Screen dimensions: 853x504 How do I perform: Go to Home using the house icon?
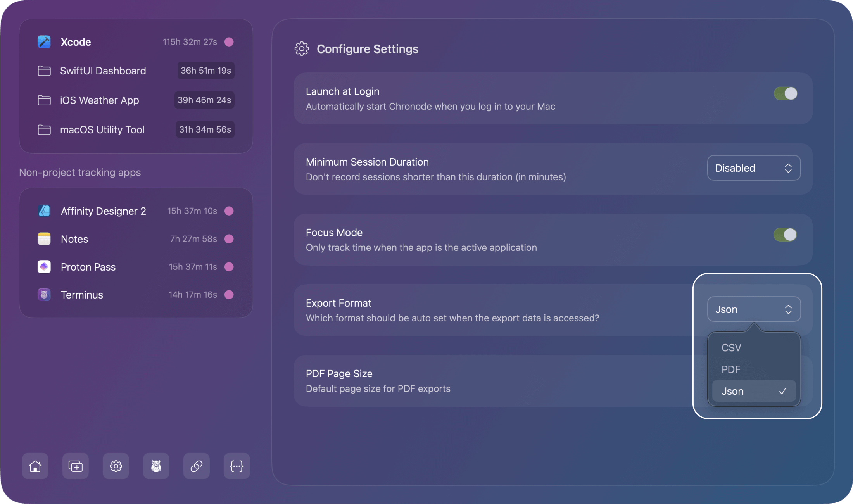(35, 466)
